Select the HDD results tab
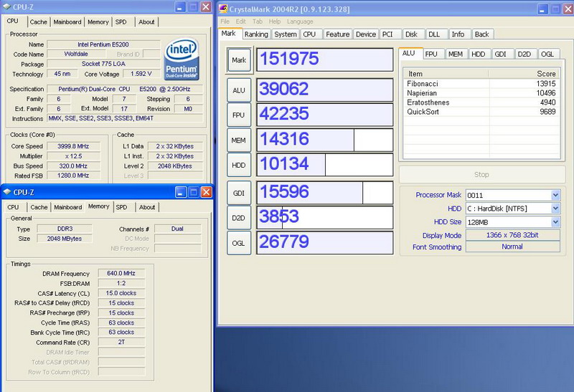Screen dimensions: 574x392 479,54
